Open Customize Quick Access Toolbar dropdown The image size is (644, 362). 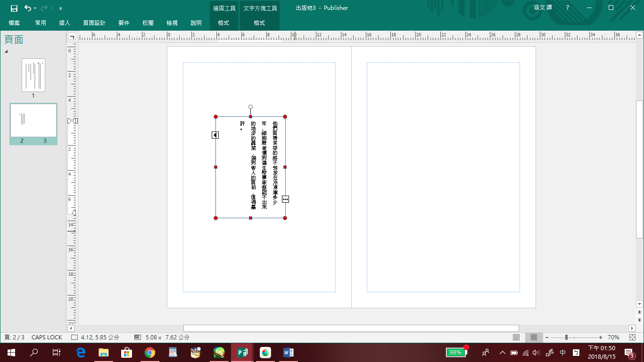[x=60, y=8]
